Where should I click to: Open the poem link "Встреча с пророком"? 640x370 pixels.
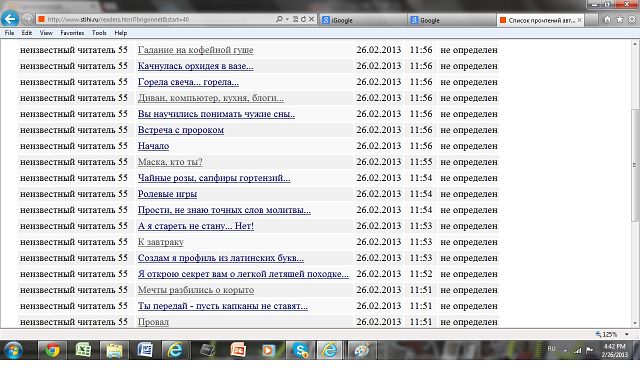(x=181, y=130)
